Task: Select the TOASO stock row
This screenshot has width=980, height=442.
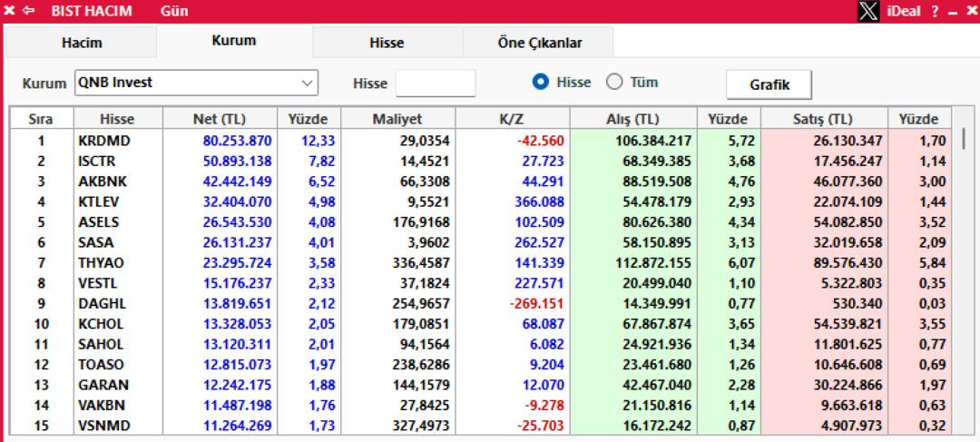Action: (x=481, y=365)
